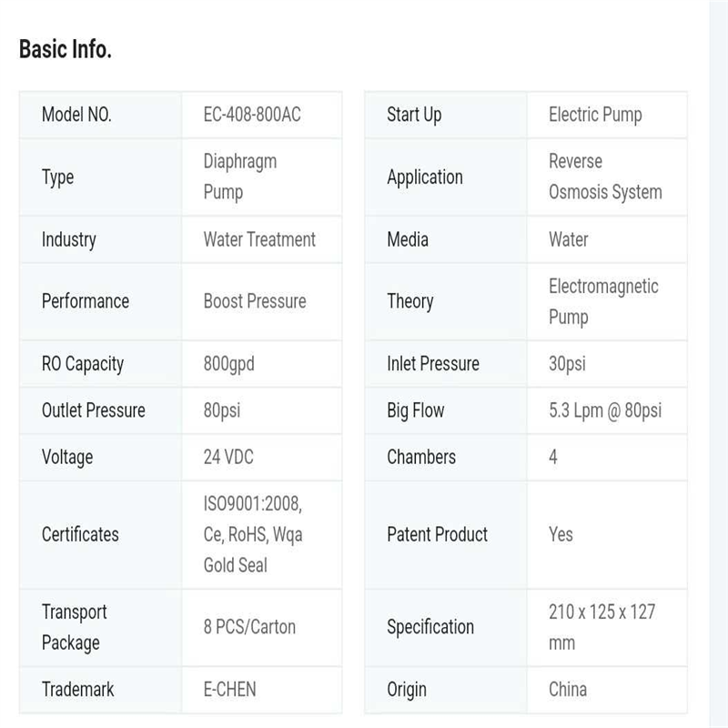This screenshot has width=728, height=728.
Task: Select the Diaphragm Pump type value
Action: click(240, 177)
